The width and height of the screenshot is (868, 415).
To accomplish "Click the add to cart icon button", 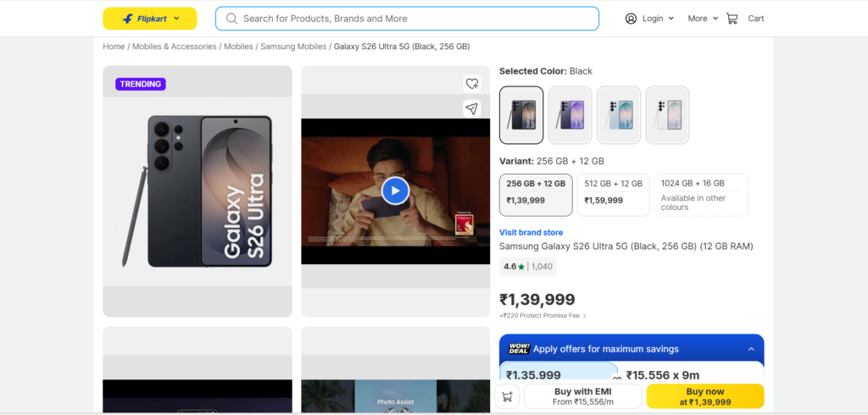I will [x=507, y=396].
